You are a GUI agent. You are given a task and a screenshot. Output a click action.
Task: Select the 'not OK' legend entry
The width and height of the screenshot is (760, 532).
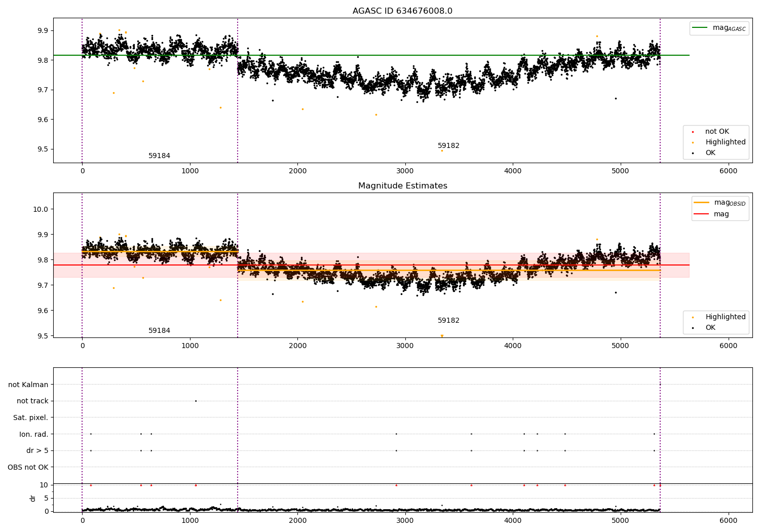tap(717, 132)
